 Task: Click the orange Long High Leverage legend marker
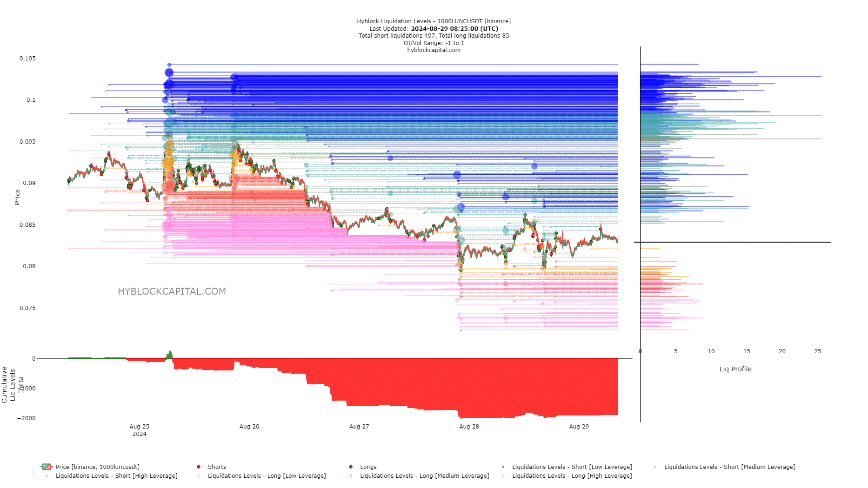[x=503, y=475]
